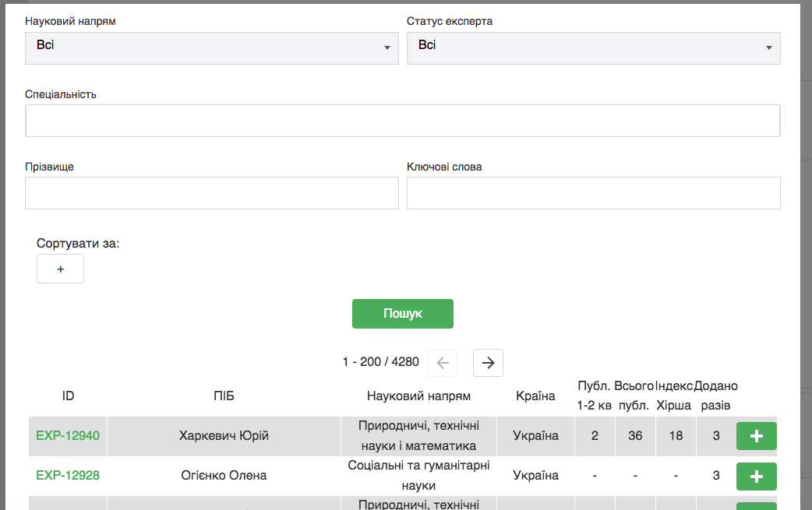The height and width of the screenshot is (510, 812).
Task: Go to next page of results
Action: point(488,363)
